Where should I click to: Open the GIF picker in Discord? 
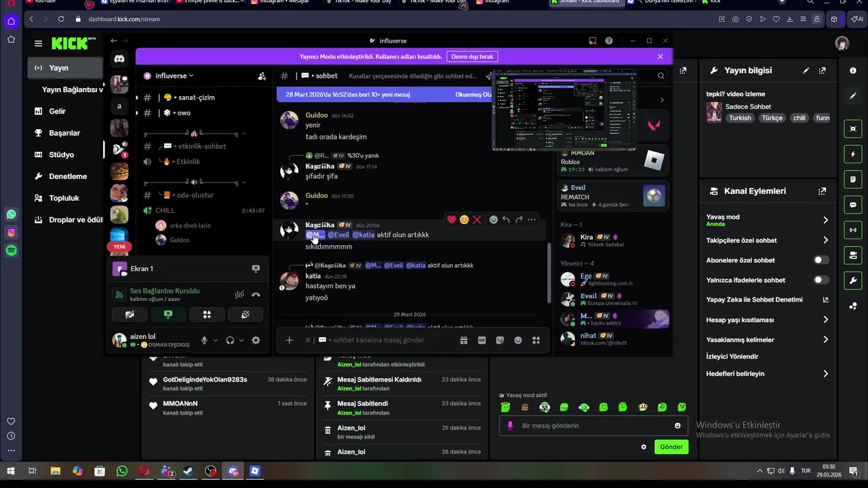tap(482, 340)
